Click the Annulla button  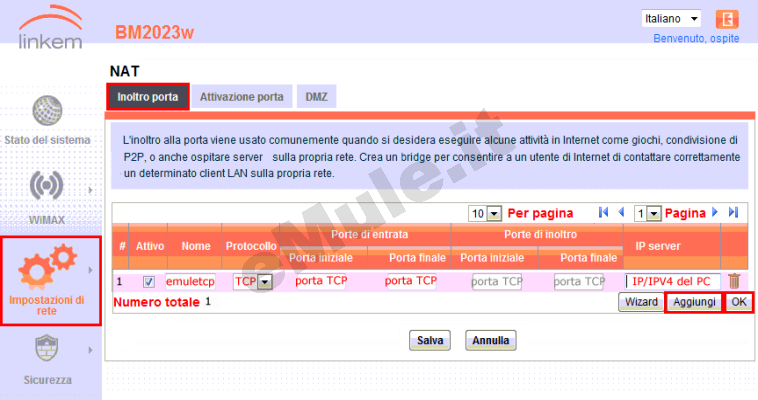click(x=491, y=340)
